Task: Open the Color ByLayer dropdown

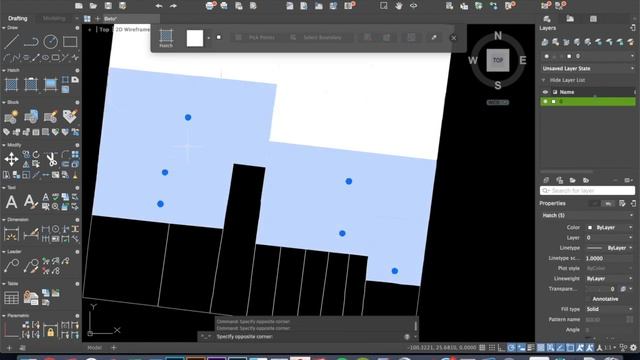Action: 609,227
